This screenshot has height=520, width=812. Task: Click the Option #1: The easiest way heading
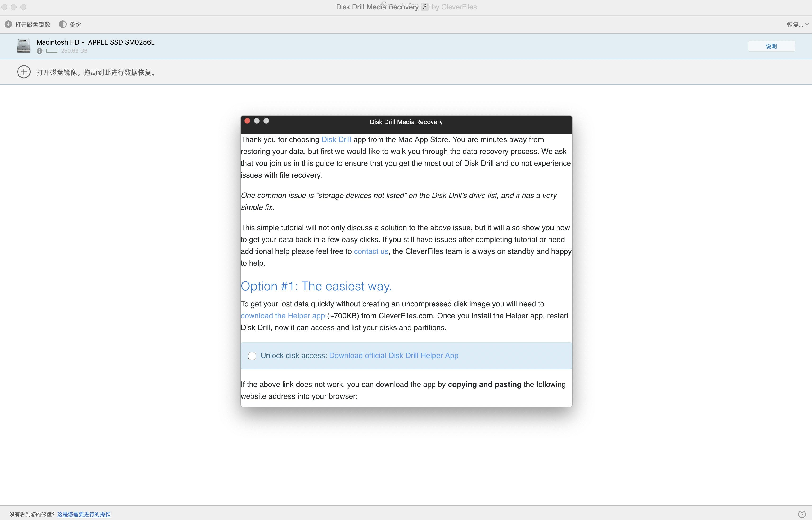click(316, 286)
